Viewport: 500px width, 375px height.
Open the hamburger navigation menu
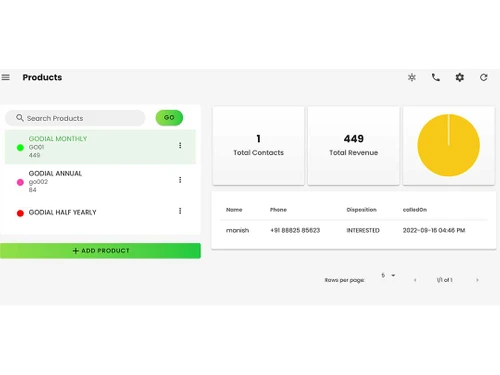pos(6,77)
